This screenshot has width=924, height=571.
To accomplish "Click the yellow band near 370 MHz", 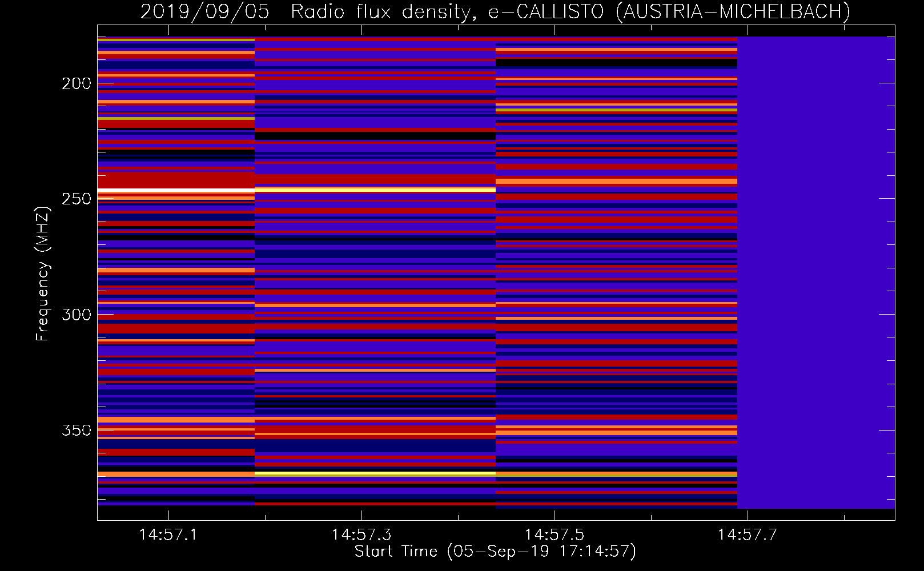I will 375,474.
